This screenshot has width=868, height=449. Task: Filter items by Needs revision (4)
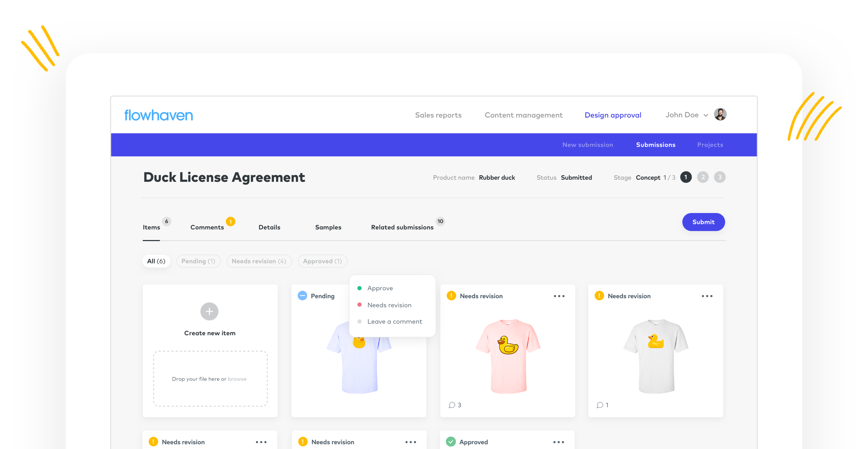259,261
